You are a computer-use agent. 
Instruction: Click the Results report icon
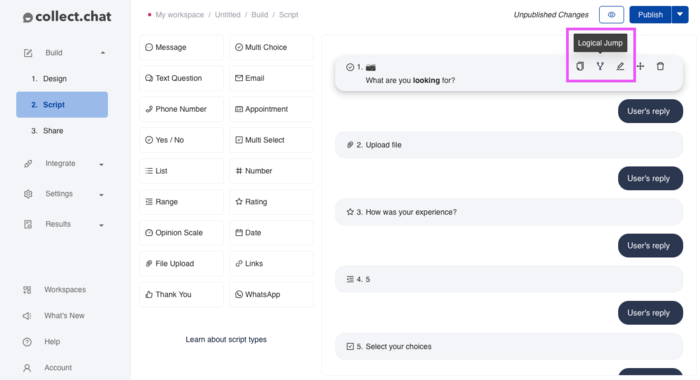click(28, 224)
